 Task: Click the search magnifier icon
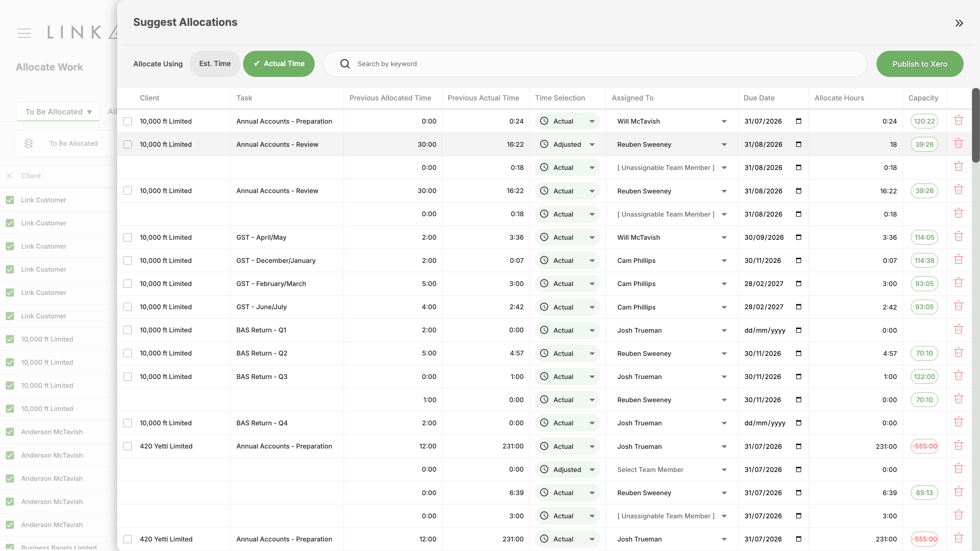click(x=345, y=64)
